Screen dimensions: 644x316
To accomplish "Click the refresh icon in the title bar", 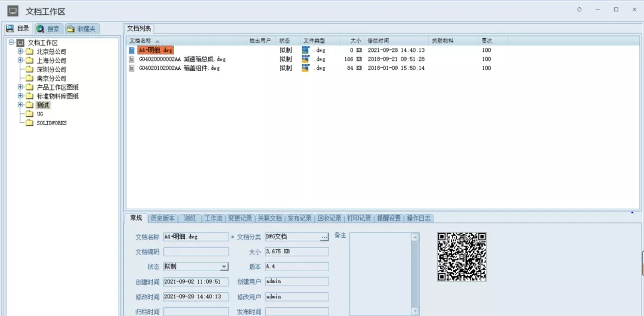I will pos(579,10).
